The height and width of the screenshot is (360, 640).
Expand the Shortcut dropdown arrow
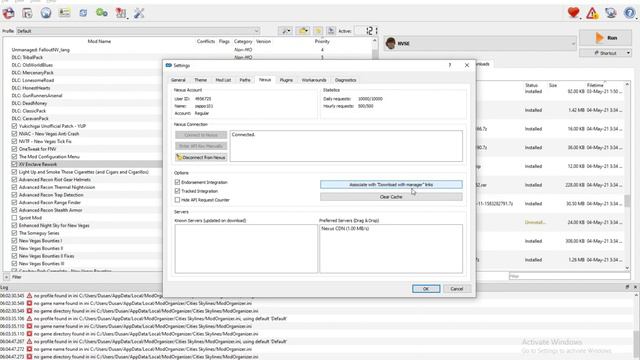tap(628, 53)
